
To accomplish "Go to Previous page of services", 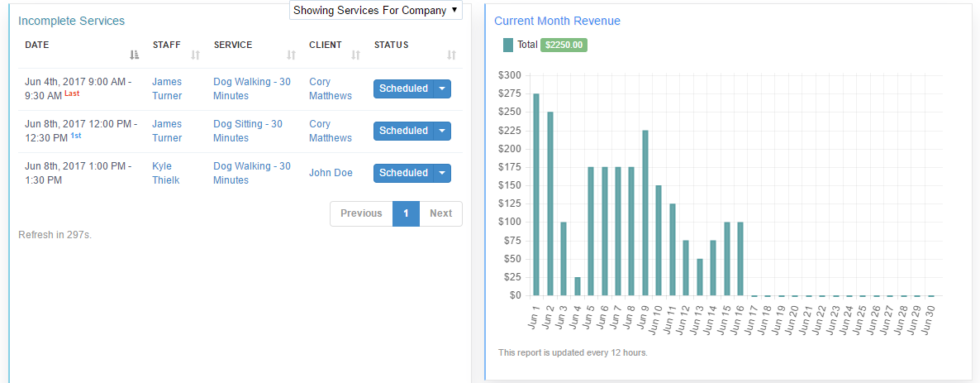I will click(x=361, y=213).
